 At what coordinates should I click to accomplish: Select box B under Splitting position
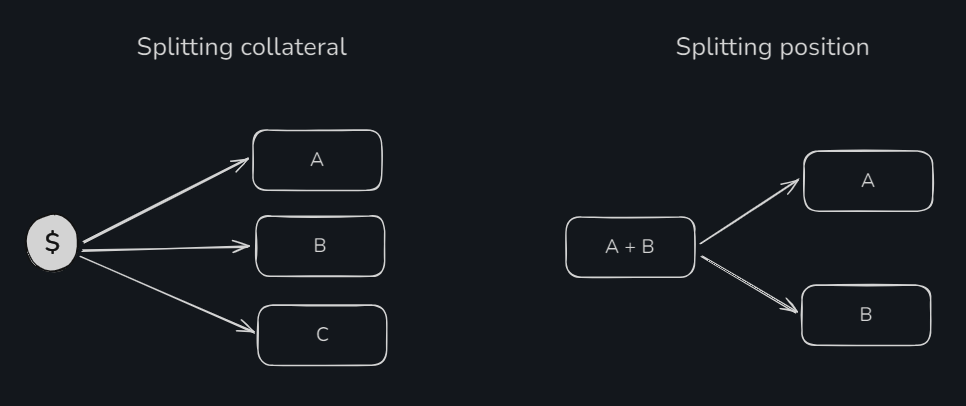tap(866, 315)
